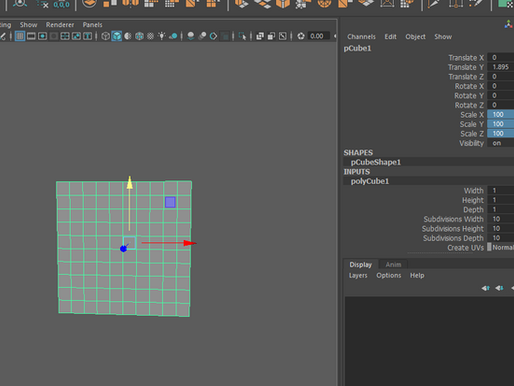Open the viewport Show menu
Viewport: 514px width, 386px height.
click(x=28, y=25)
